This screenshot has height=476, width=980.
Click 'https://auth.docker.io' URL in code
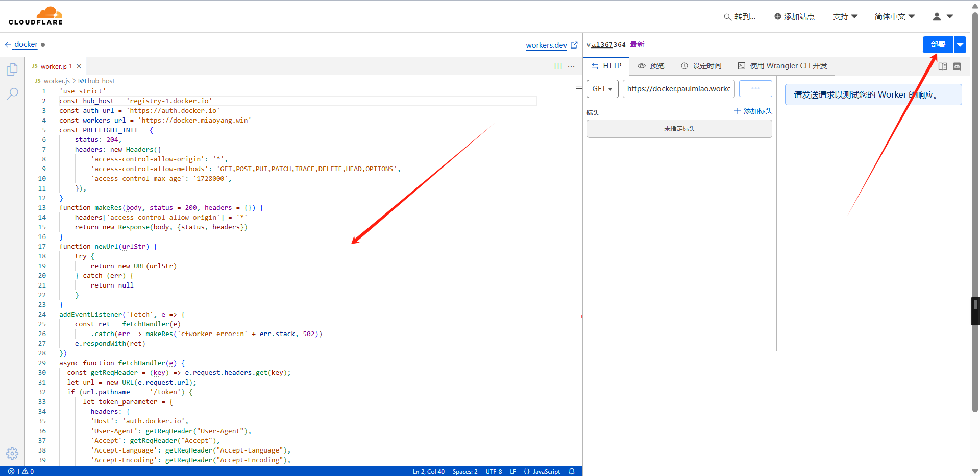coord(173,111)
